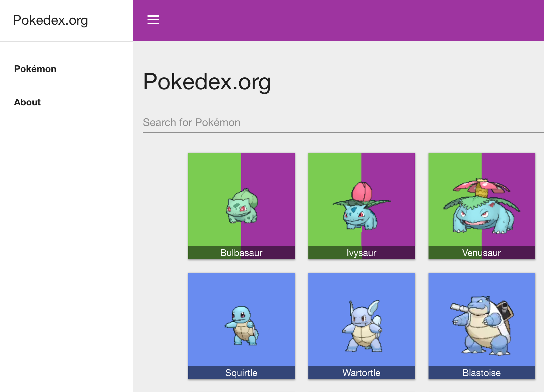Open the Squirtle card
Viewport: 544px width, 392px height.
tap(241, 326)
